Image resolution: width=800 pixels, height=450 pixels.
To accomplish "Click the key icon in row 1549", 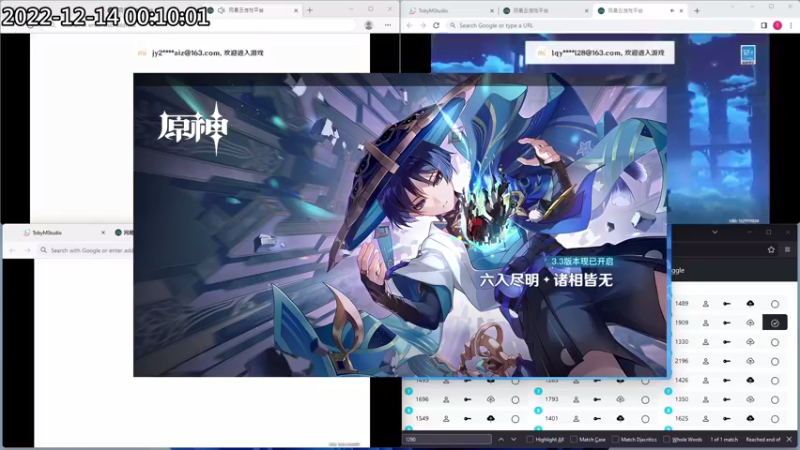I will [x=467, y=419].
